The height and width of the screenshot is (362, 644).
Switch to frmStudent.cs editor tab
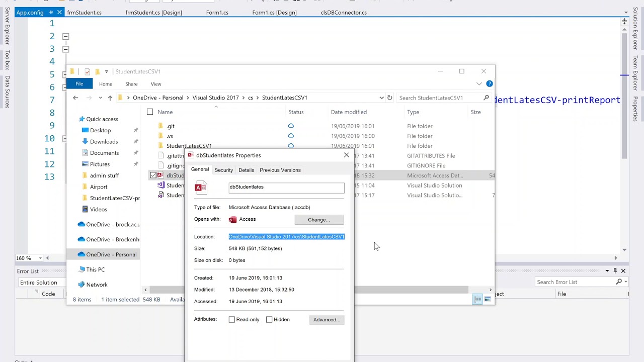pyautogui.click(x=84, y=12)
